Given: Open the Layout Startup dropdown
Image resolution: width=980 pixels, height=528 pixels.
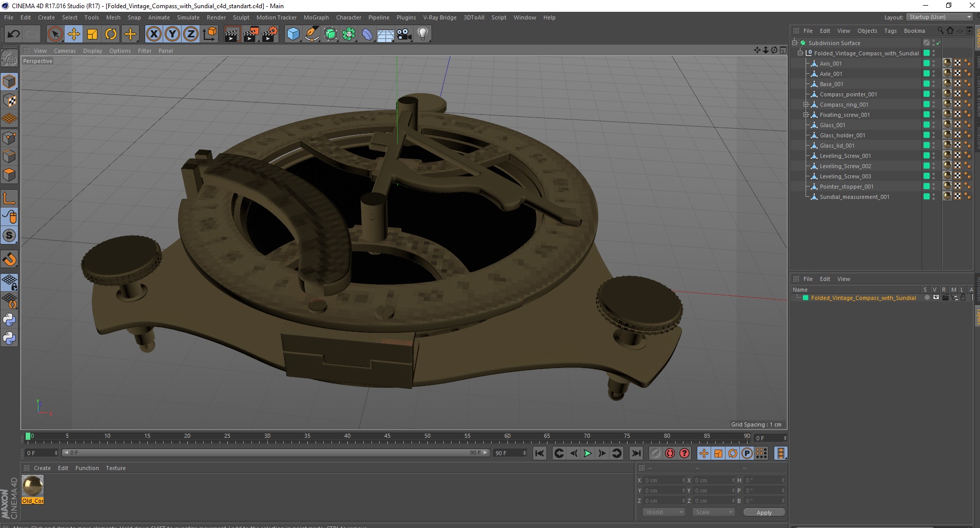Looking at the screenshot, I should (x=939, y=17).
